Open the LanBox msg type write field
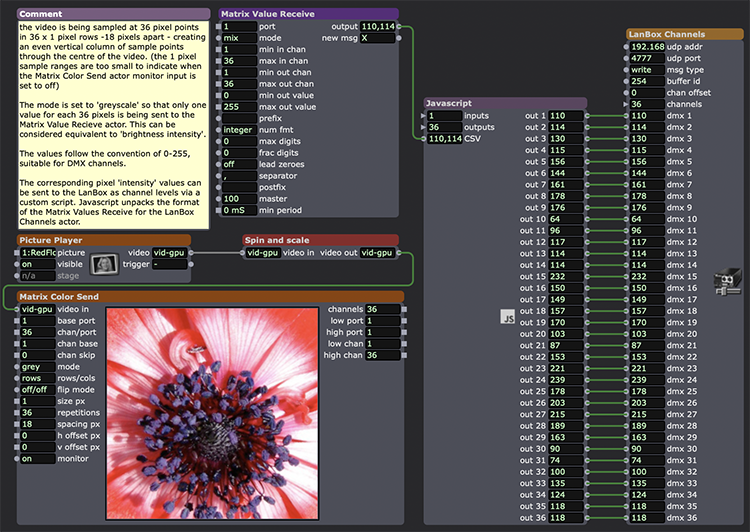This screenshot has height=532, width=750. (x=642, y=70)
